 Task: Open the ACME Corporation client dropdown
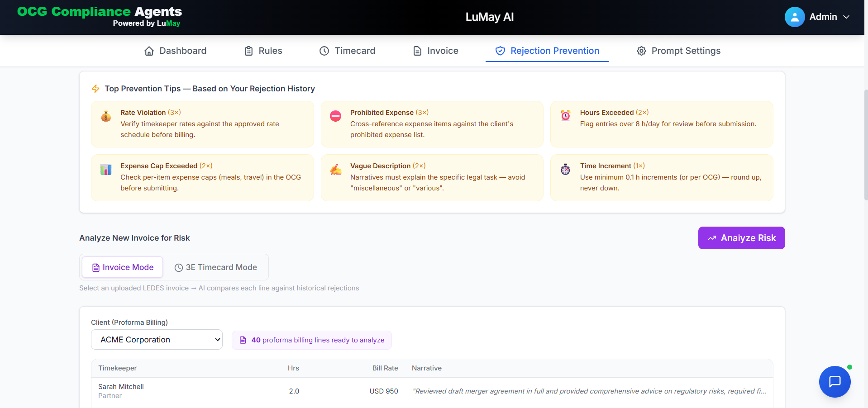coord(157,340)
